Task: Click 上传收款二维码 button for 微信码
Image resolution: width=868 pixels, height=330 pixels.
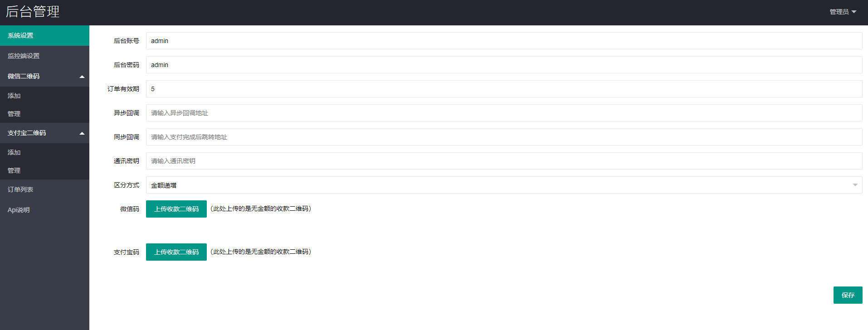Action: (176, 209)
